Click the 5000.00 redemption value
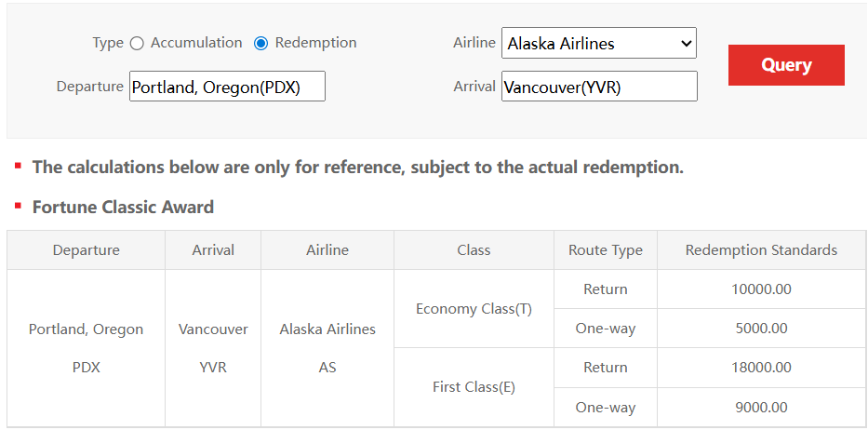 point(761,329)
